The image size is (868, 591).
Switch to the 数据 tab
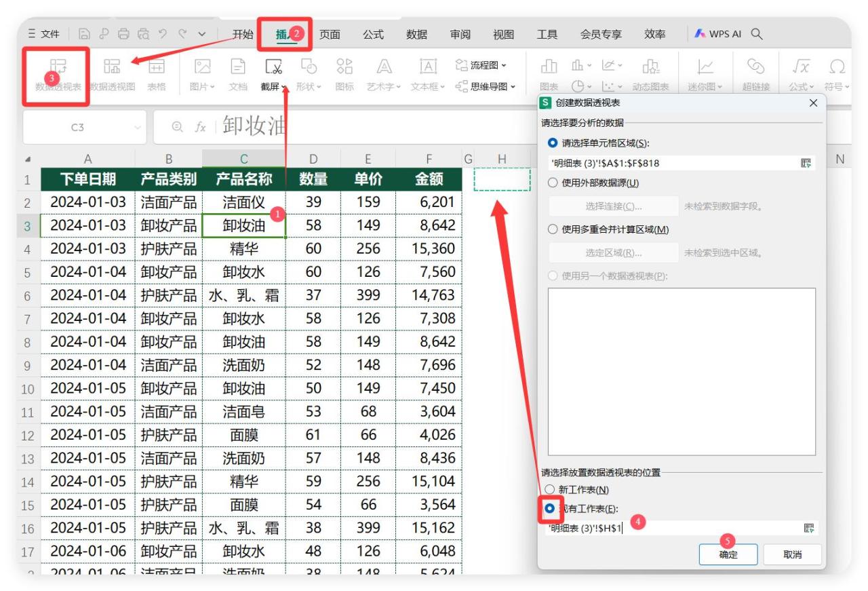click(x=416, y=34)
